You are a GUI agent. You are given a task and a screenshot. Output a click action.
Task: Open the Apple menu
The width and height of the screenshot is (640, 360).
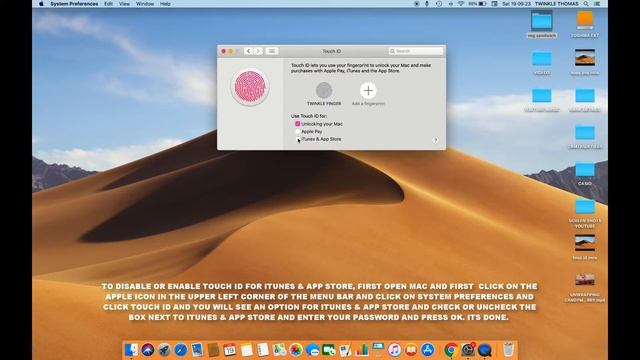tap(41, 4)
